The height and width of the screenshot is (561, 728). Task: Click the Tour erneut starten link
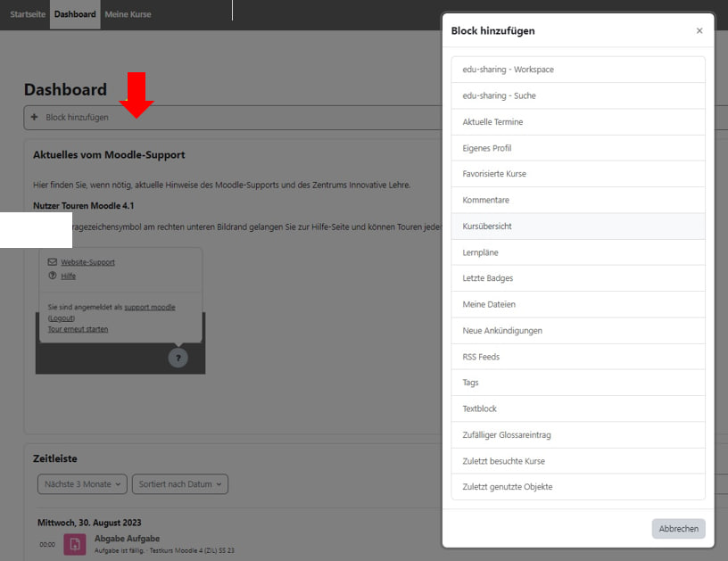coord(78,329)
